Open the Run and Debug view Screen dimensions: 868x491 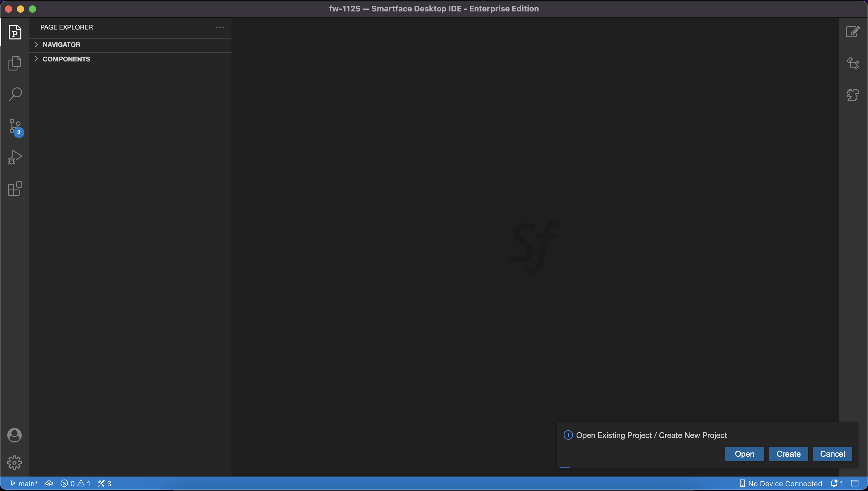pos(15,158)
